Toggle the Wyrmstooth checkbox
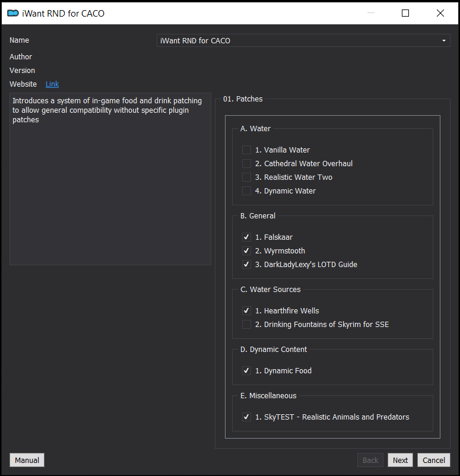 (x=246, y=250)
